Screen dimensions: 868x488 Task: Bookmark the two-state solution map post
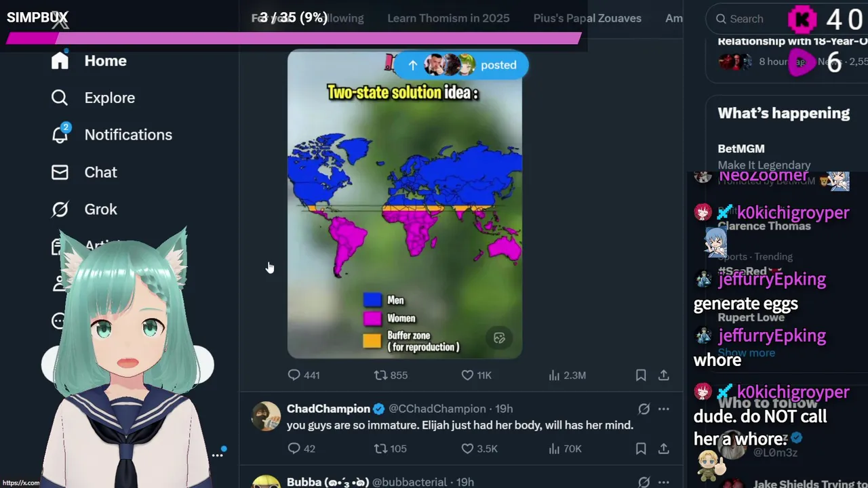coord(641,375)
